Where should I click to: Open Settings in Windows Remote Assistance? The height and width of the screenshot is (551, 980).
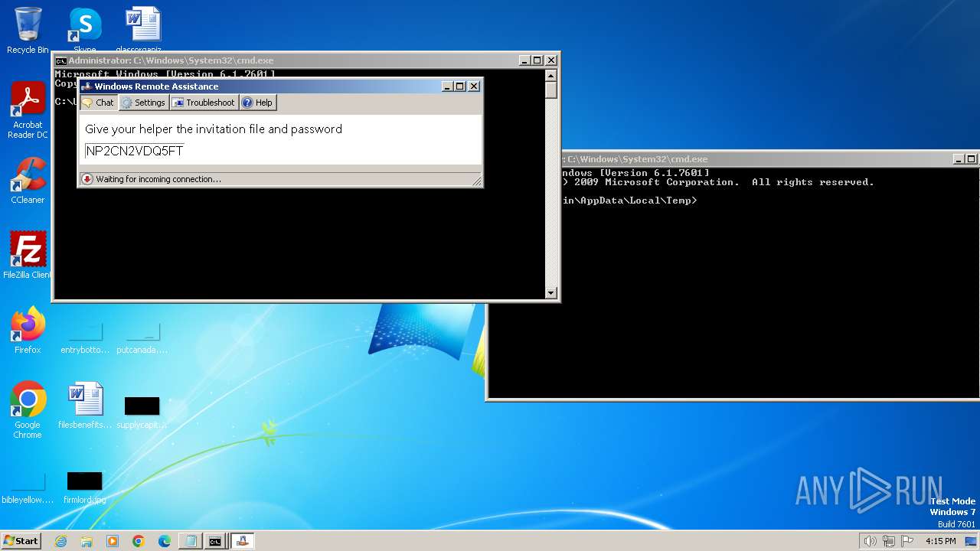(x=143, y=103)
